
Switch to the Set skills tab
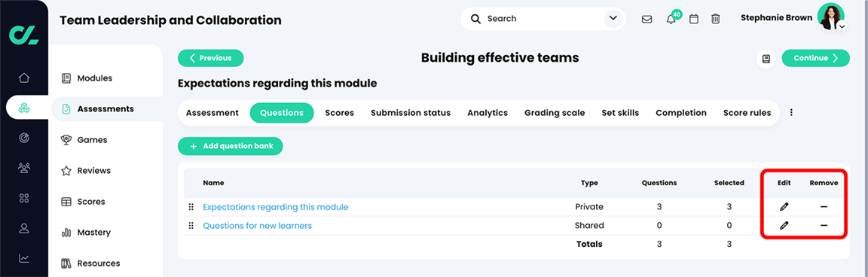tap(620, 113)
